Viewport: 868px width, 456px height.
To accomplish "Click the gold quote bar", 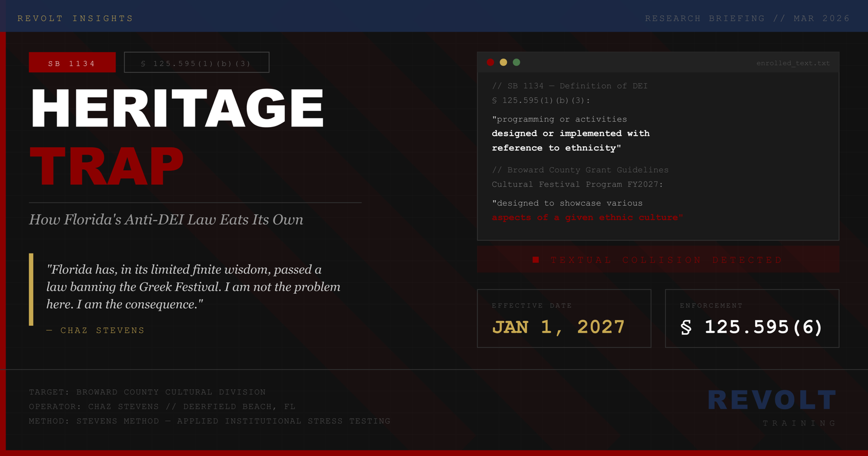I will tap(31, 289).
